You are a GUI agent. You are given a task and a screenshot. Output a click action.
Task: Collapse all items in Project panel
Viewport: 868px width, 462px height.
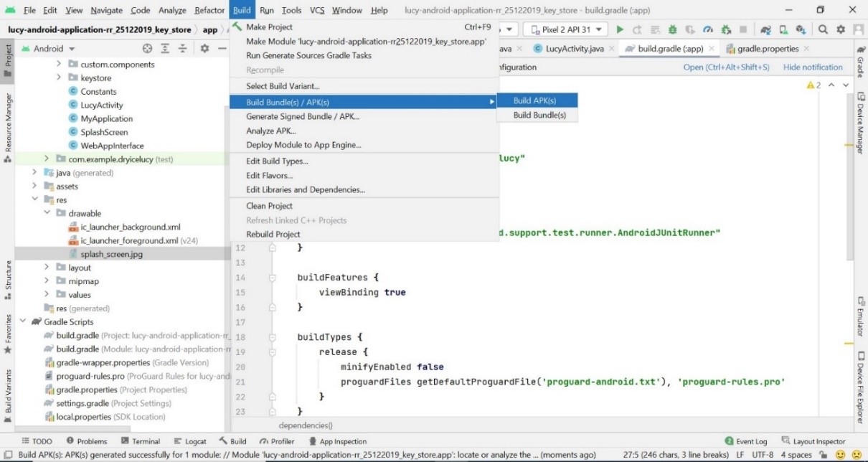(181, 49)
